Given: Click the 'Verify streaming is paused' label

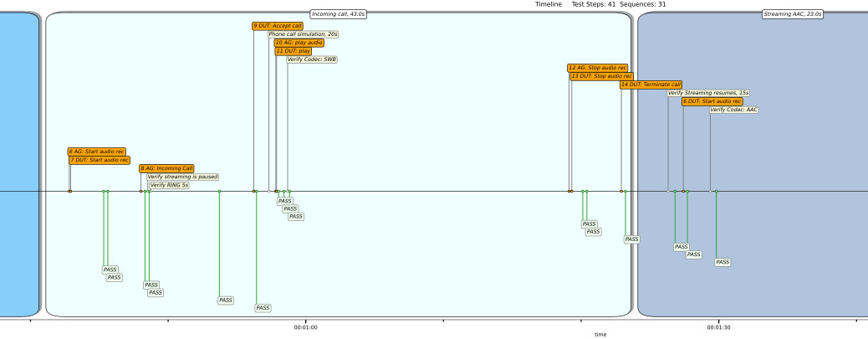Looking at the screenshot, I should pyautogui.click(x=182, y=177).
